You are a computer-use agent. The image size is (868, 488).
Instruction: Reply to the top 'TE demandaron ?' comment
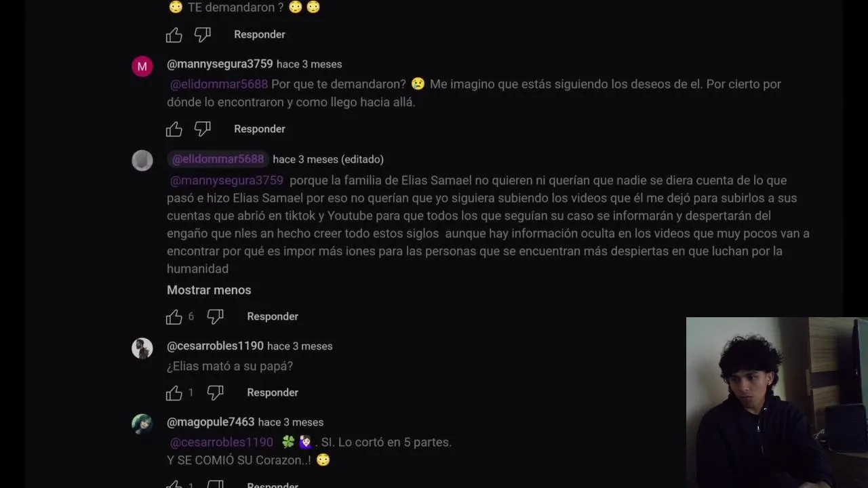click(260, 35)
